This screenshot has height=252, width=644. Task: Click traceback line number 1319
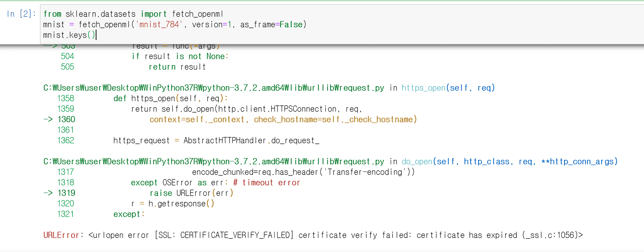click(x=66, y=193)
